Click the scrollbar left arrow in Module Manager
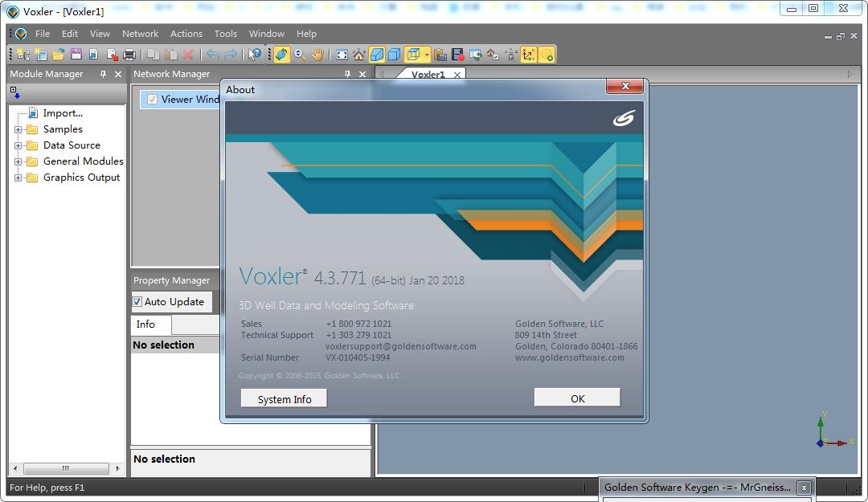 [x=15, y=468]
